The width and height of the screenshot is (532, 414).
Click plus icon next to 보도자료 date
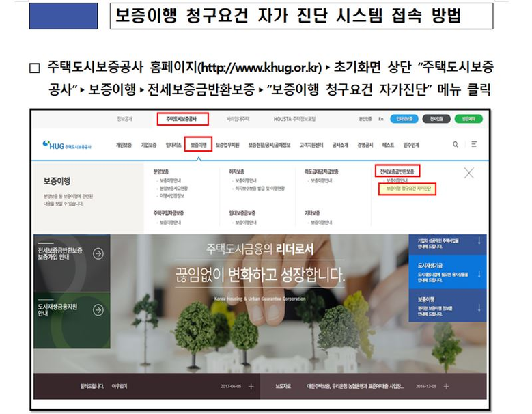pyautogui.click(x=446, y=387)
